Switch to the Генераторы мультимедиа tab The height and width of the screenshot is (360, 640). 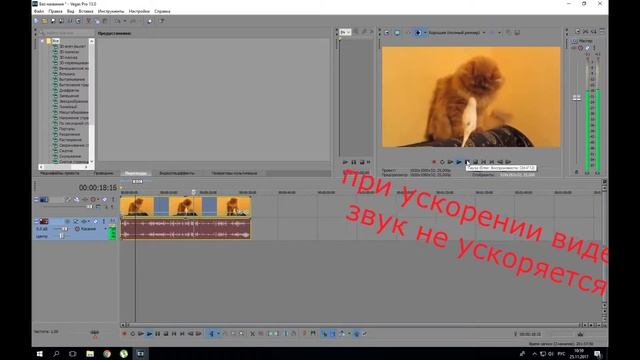coord(234,173)
